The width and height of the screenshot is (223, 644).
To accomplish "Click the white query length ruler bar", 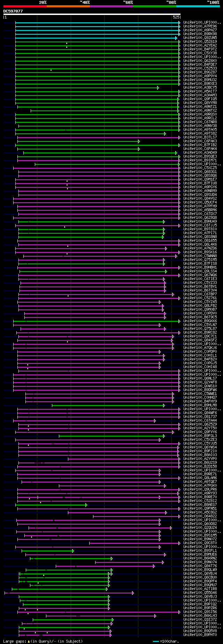I will 92,14.
